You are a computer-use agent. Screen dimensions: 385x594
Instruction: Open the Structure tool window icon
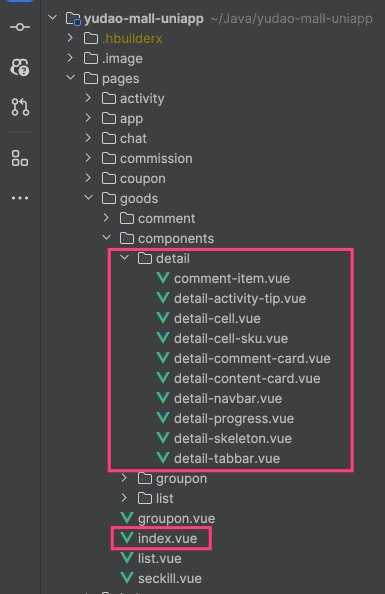(20, 158)
